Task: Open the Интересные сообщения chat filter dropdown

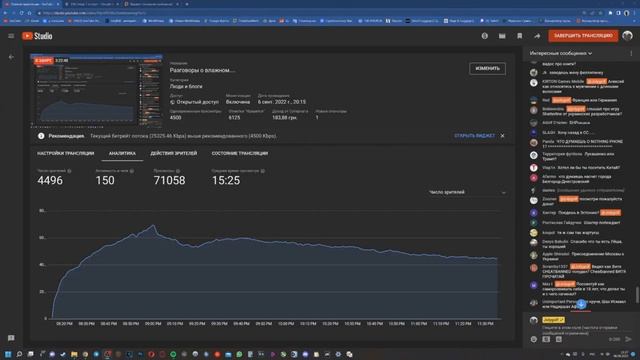Action: click(x=561, y=53)
